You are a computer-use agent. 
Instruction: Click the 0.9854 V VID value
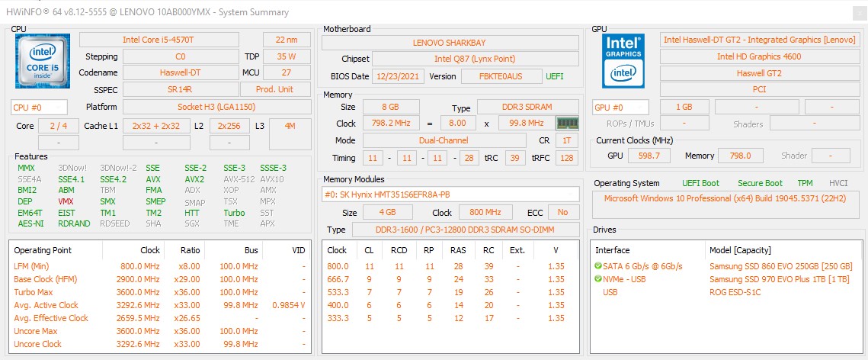[x=288, y=305]
